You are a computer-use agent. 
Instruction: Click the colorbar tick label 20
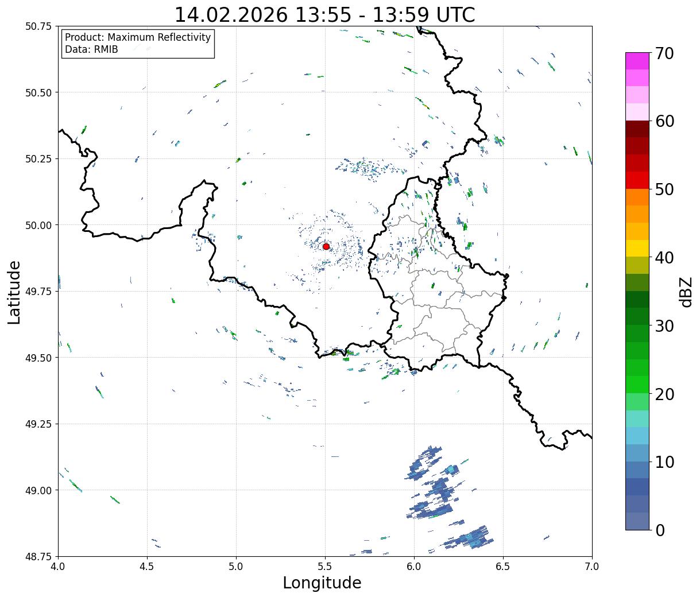point(664,394)
